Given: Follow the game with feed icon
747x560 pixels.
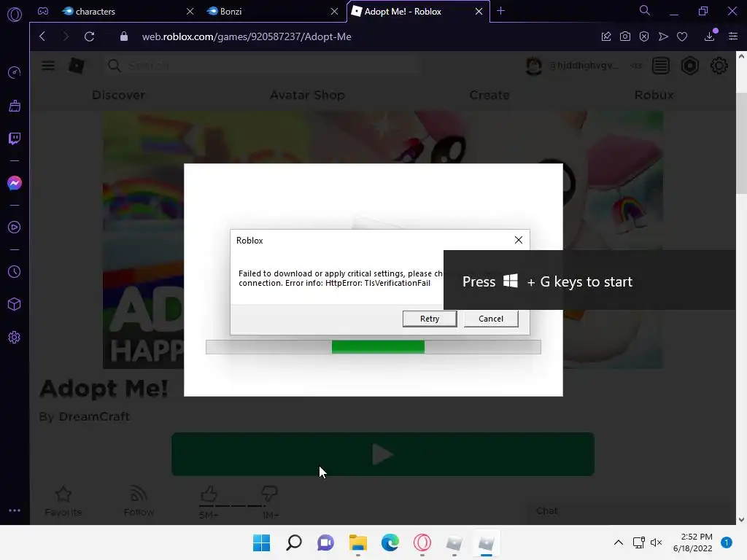Looking at the screenshot, I should (x=139, y=494).
